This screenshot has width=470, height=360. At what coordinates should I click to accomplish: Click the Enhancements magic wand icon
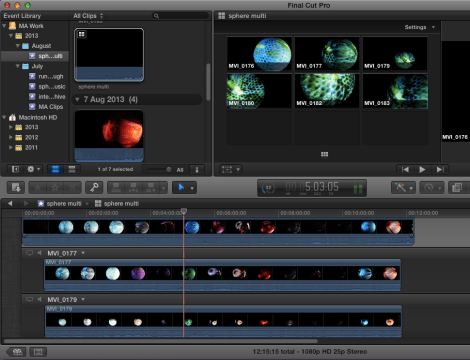coord(400,188)
